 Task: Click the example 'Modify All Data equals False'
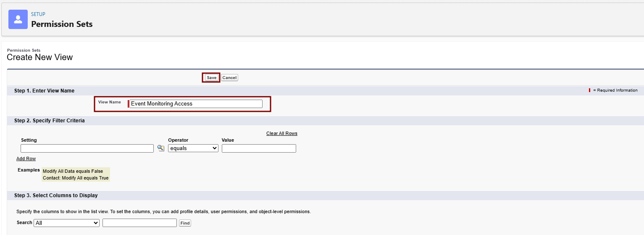click(73, 172)
